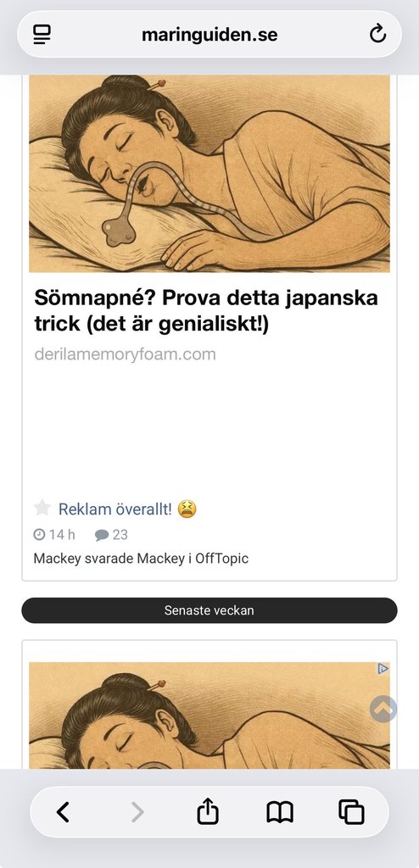Open the Share sheet icon

point(209,811)
